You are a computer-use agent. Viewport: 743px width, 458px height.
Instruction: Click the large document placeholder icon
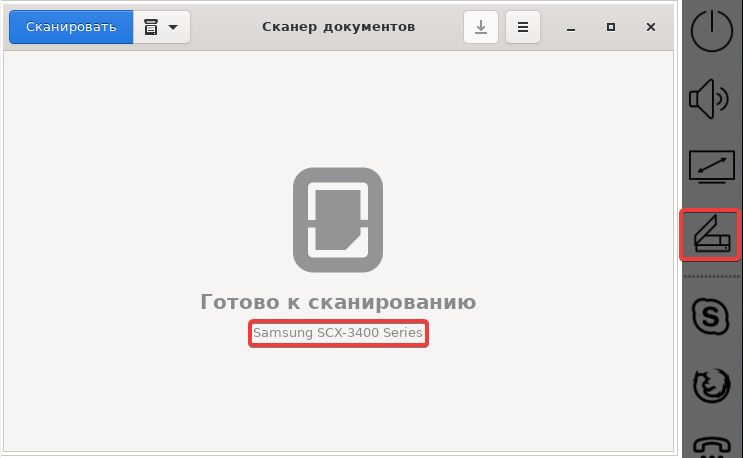click(338, 219)
